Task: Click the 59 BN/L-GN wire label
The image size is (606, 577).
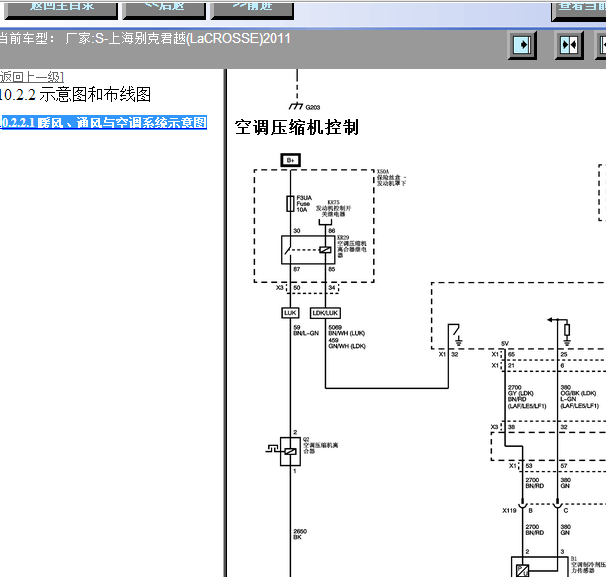Action: 306,330
